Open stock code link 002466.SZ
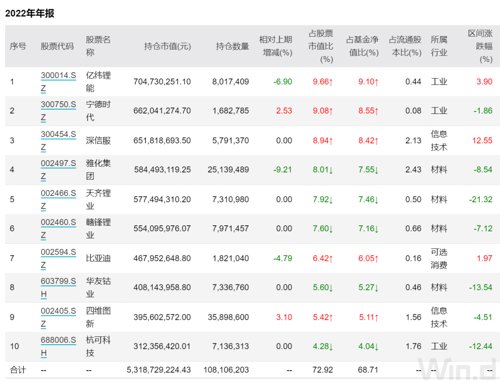 click(58, 199)
